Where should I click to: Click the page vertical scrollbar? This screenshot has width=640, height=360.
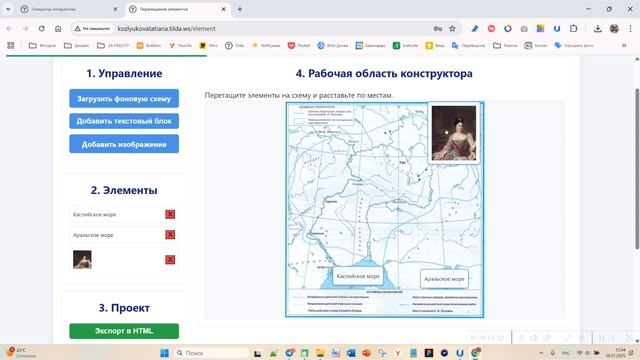[637, 169]
